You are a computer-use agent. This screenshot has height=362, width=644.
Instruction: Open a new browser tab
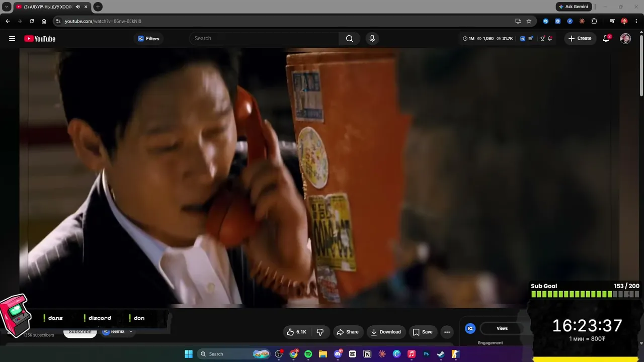tap(98, 7)
